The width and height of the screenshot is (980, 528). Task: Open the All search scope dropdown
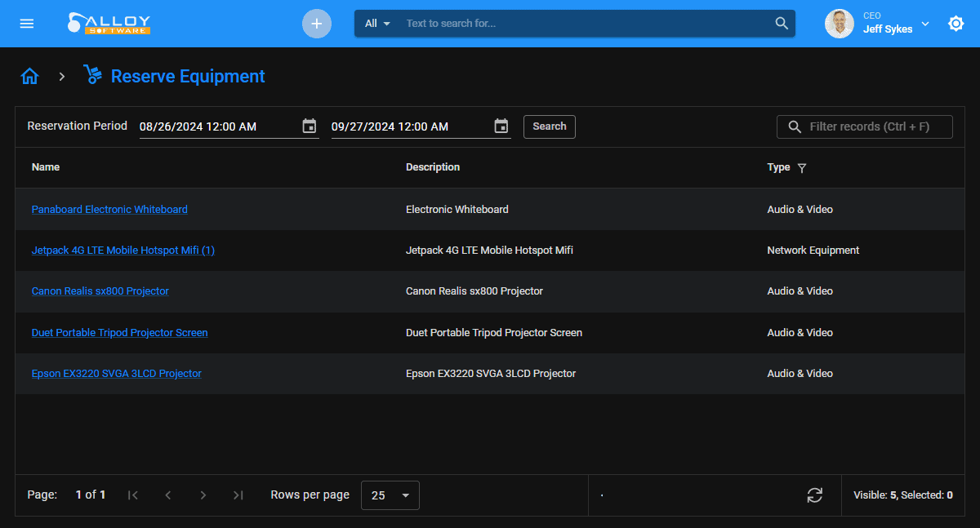[377, 24]
